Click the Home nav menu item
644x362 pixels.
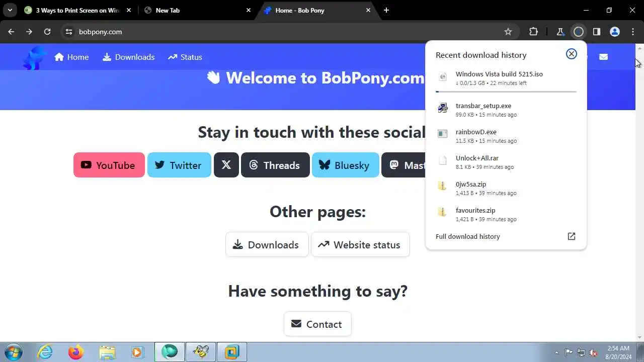(x=71, y=57)
